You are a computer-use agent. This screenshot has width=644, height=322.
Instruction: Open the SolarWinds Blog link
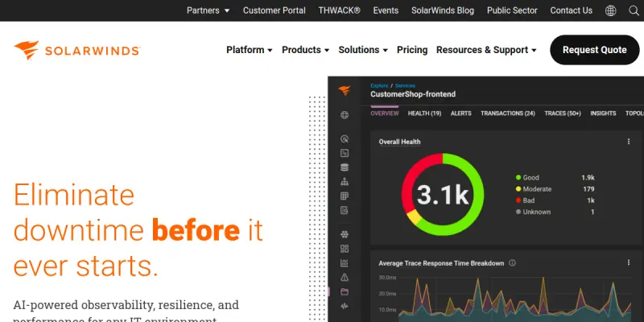[x=443, y=10]
